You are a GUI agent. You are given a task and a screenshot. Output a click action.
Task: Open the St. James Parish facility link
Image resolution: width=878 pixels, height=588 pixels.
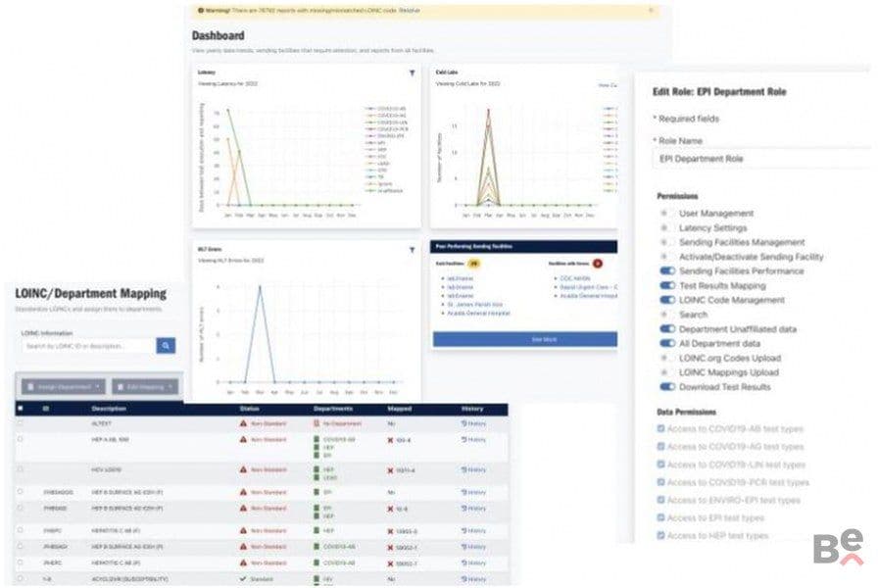point(475,305)
